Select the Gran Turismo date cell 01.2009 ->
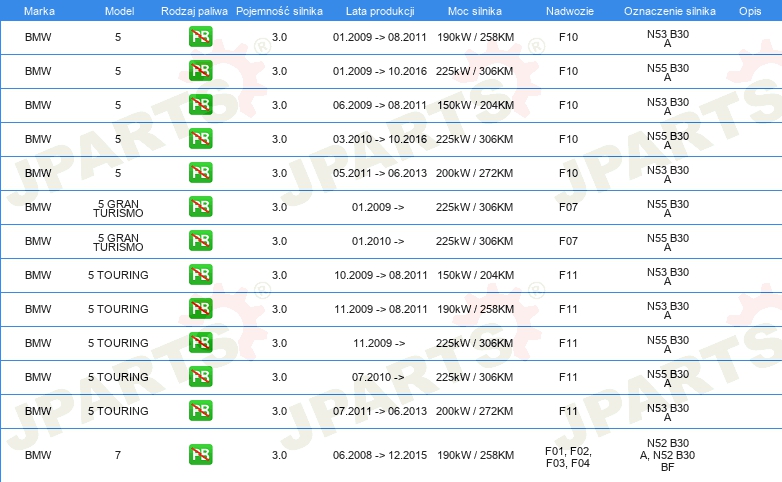 coord(378,207)
